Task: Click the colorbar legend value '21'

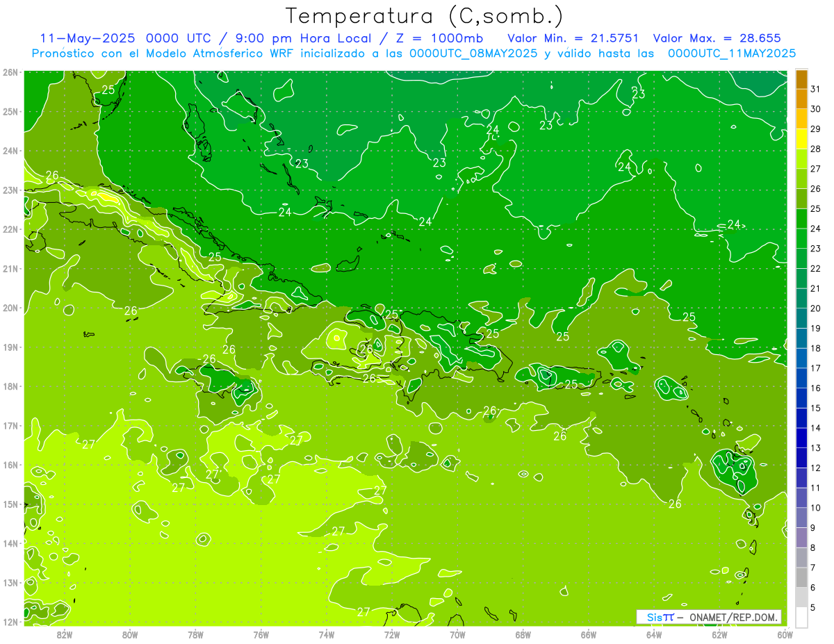Action: 816,288
